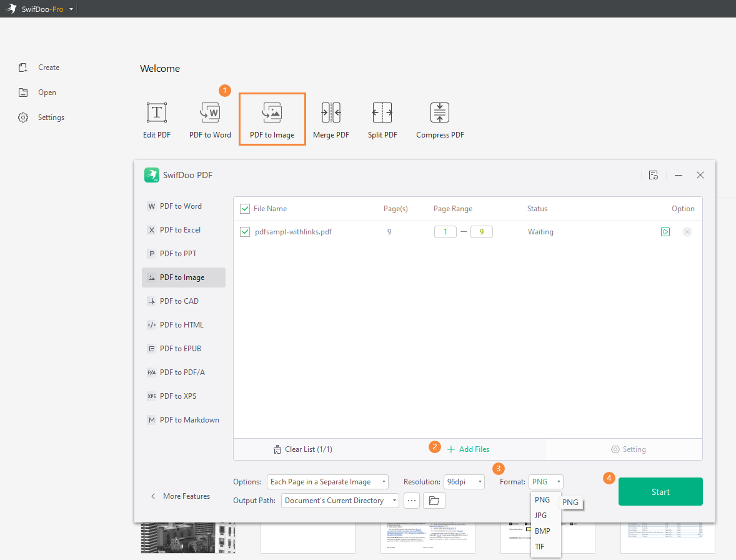Click Create in the left sidebar
The width and height of the screenshot is (736, 560).
click(39, 67)
